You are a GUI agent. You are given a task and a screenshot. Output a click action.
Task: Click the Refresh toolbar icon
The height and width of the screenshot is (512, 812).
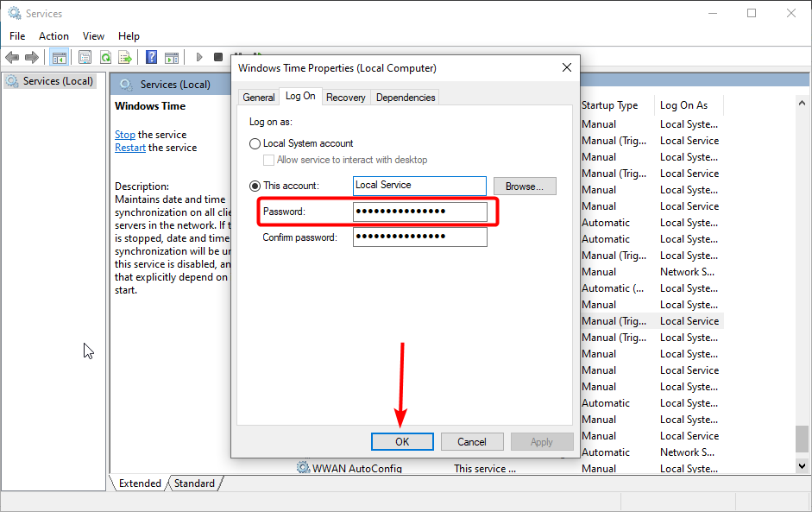(105, 57)
